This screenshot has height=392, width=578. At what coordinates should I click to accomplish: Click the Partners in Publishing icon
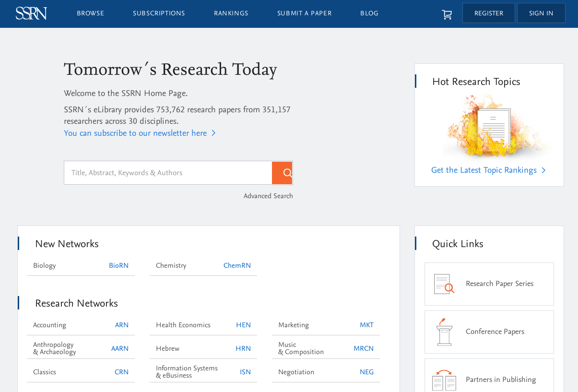[x=444, y=380]
